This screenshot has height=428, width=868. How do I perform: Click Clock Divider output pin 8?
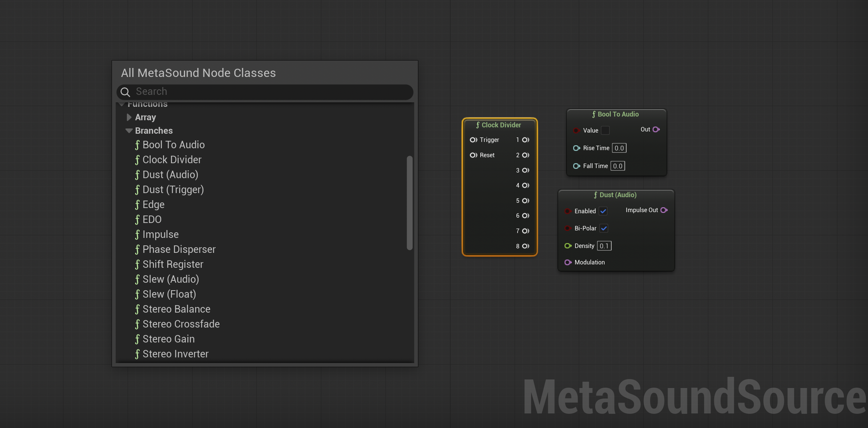525,246
